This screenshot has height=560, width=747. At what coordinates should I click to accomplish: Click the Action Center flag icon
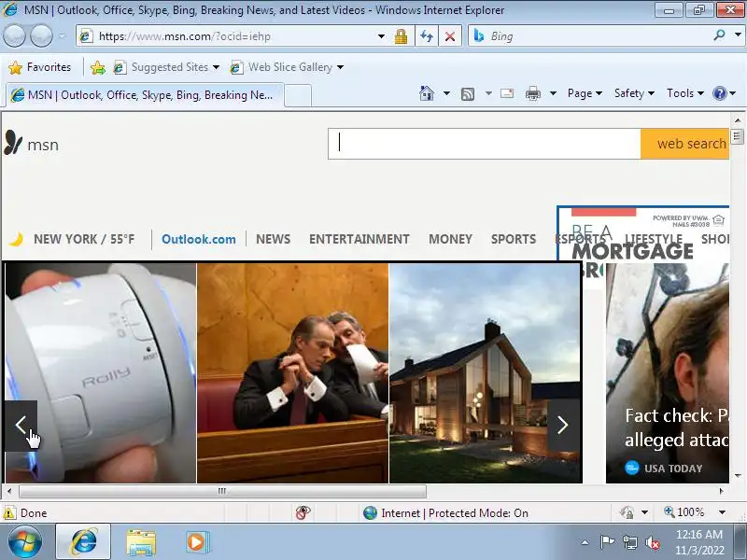click(x=606, y=542)
